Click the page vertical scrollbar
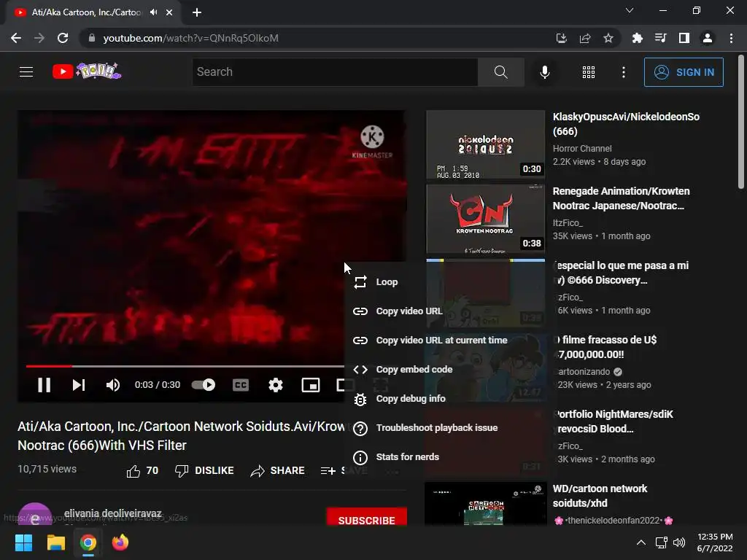747x560 pixels. [x=741, y=122]
